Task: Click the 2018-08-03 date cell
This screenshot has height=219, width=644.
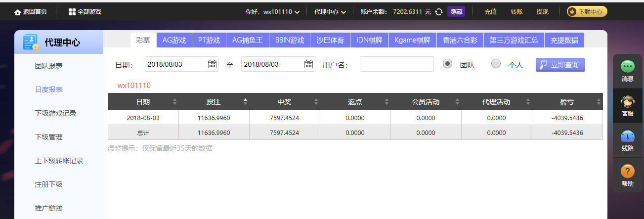Action: tap(143, 118)
